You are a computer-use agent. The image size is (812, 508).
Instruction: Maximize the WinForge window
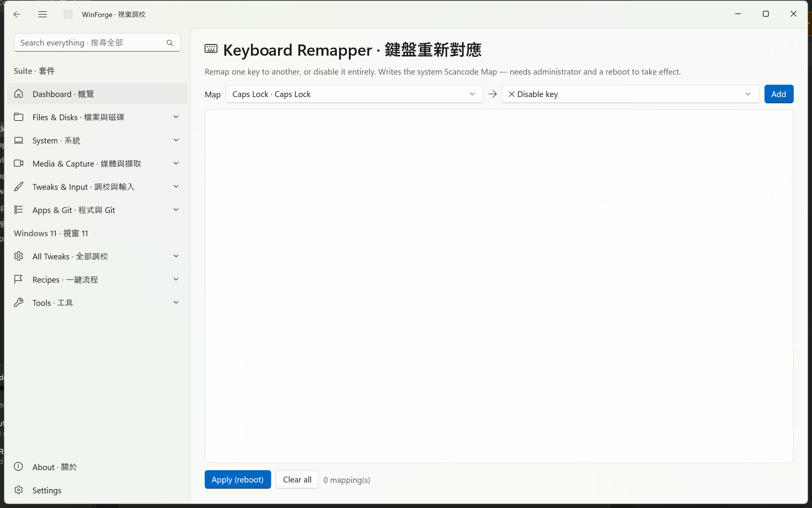click(766, 14)
